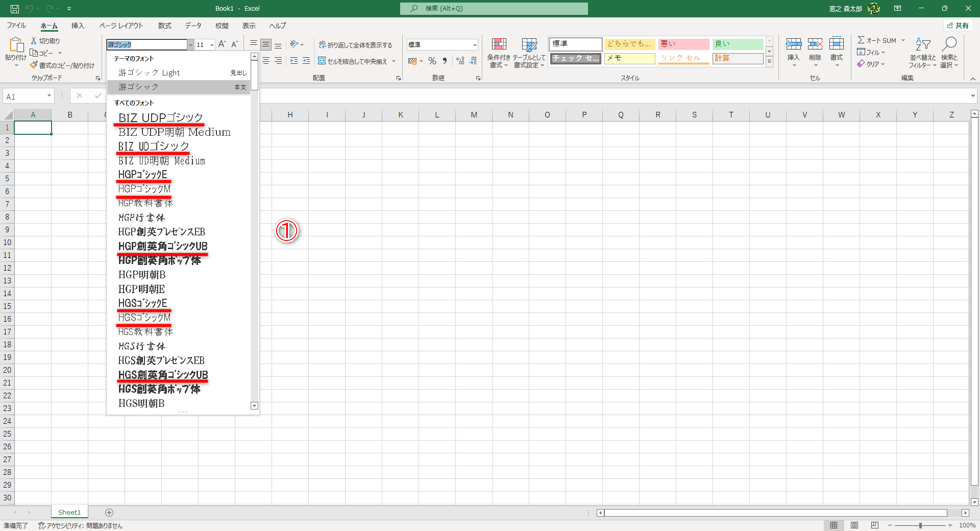Increase font size with large A icon
This screenshot has width=980, height=531.
point(222,44)
